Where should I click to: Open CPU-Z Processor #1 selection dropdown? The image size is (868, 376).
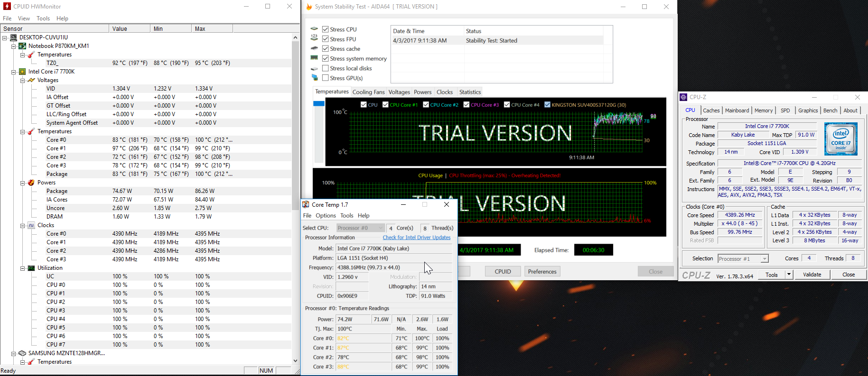[x=743, y=258]
